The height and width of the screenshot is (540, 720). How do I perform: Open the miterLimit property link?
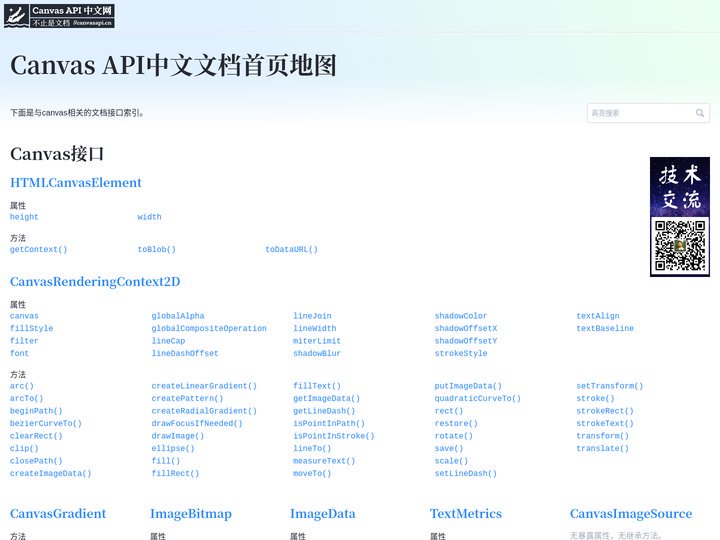[x=317, y=341]
